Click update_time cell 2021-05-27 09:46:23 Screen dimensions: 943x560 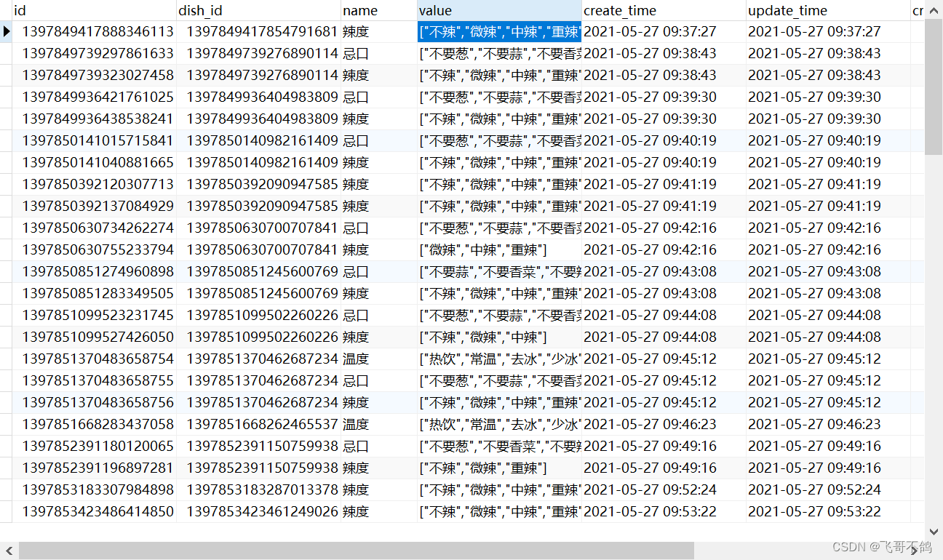tap(828, 424)
